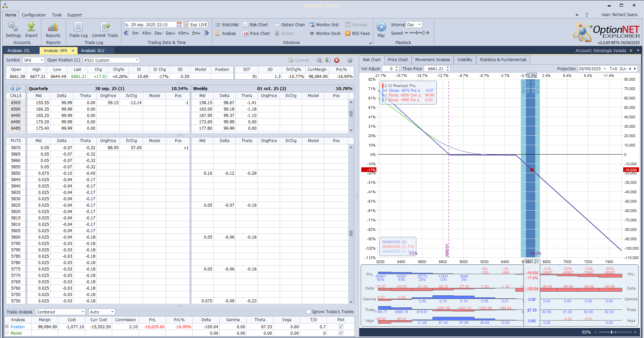644x338 pixels.
Task: Adjust the 85% zoom slider handle
Action: (x=612, y=332)
